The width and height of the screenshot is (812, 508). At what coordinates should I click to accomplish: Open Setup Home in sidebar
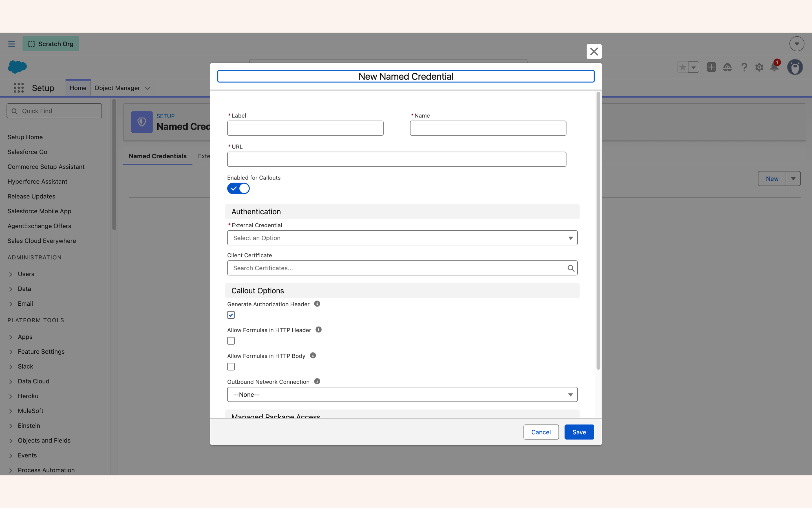[25, 137]
